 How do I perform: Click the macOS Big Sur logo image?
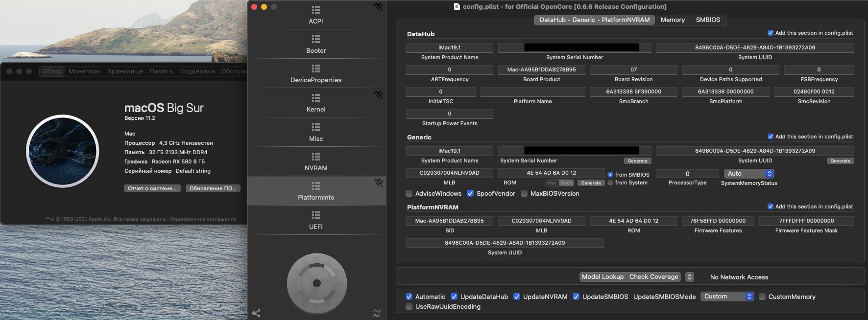click(x=63, y=151)
